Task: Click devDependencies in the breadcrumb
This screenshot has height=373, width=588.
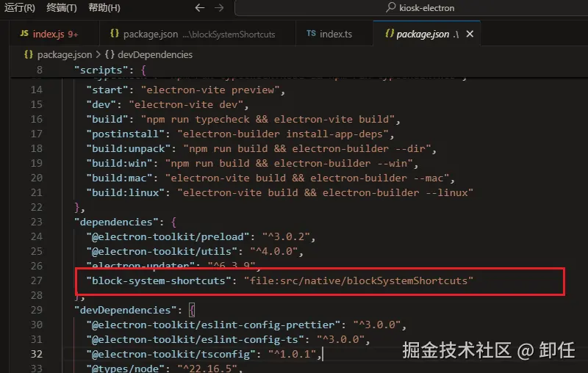Action: coord(155,54)
